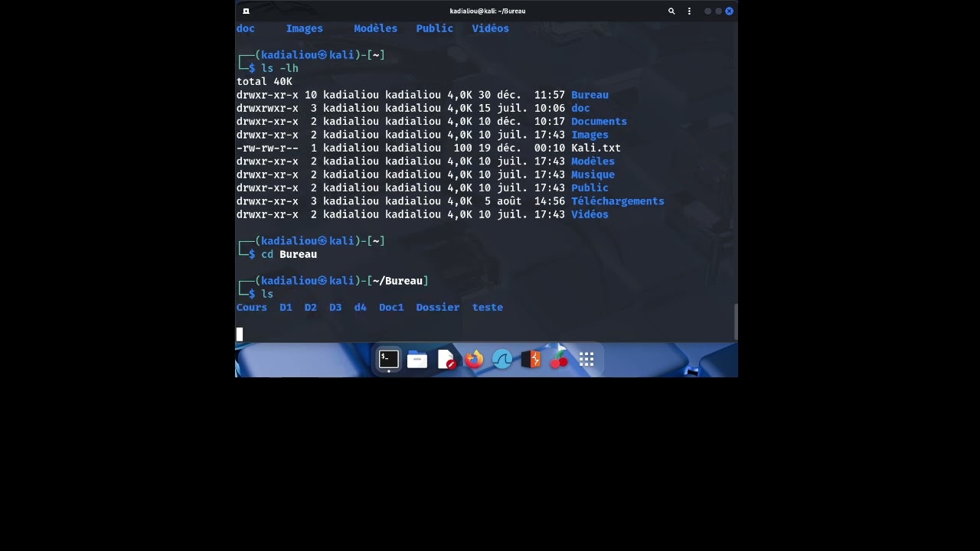Viewport: 980px width, 551px height.
Task: Click 'doc' in the ls -lh listing
Action: [580, 108]
